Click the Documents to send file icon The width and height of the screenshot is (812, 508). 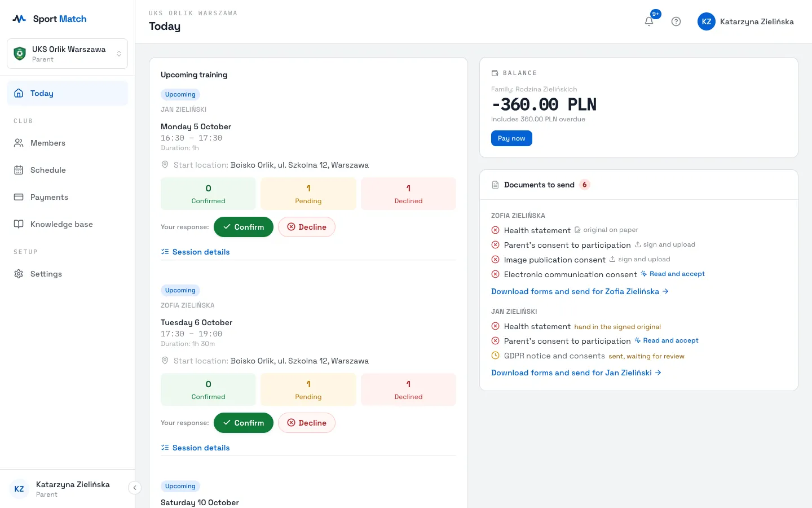495,185
